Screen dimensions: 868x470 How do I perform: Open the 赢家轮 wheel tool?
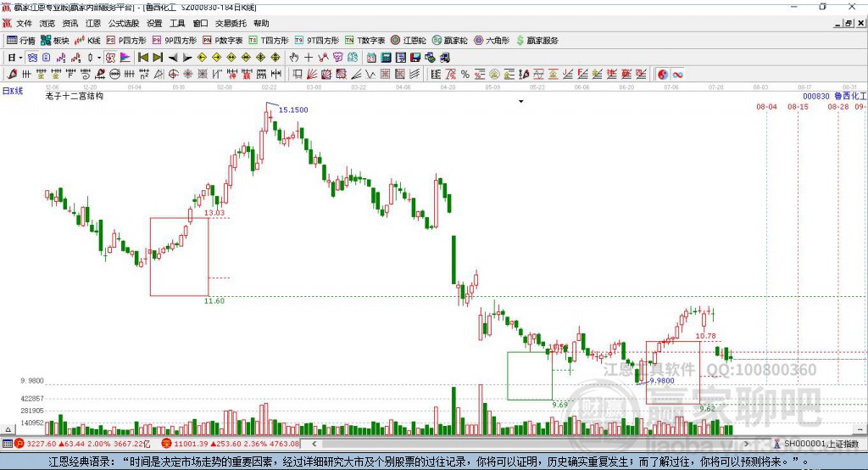(450, 41)
